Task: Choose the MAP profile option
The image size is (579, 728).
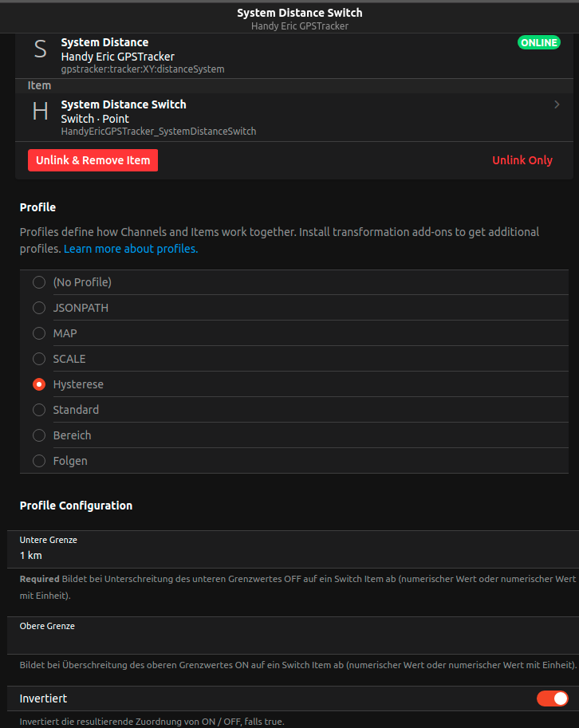Action: pos(39,333)
